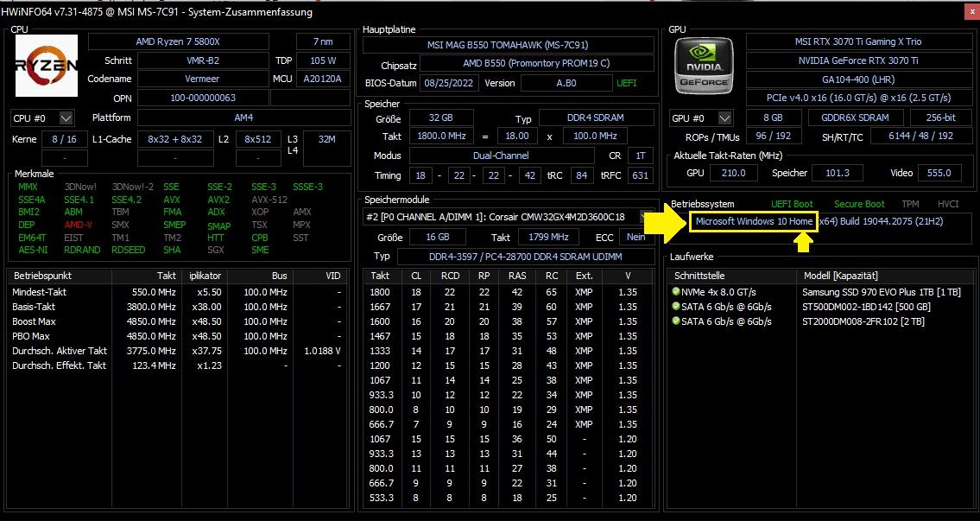This screenshot has height=521, width=980.
Task: Select the Mindest-Takt row
Action: coord(178,292)
